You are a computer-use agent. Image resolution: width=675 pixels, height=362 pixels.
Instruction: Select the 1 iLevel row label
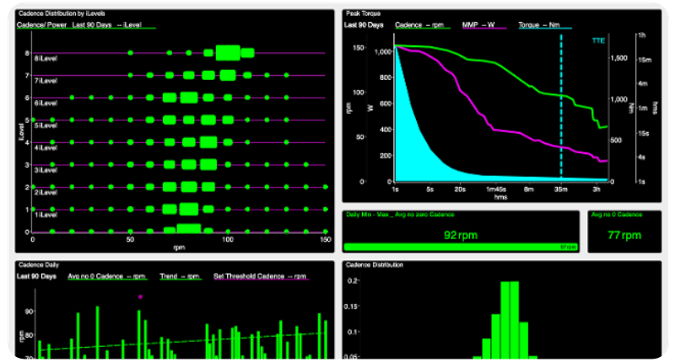[x=46, y=215]
